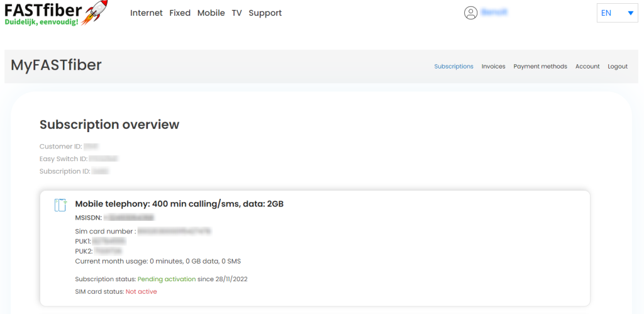The image size is (644, 314).
Task: View the Invoices section
Action: 493,66
